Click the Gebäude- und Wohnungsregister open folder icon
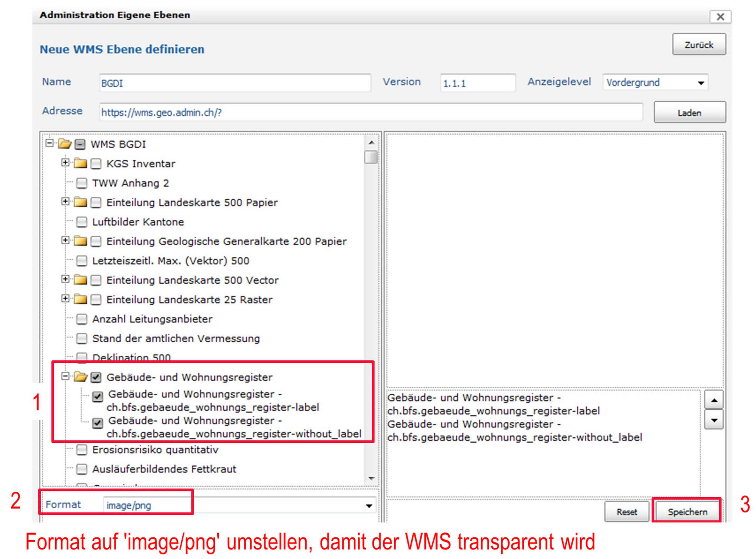756x559 pixels. (81, 377)
